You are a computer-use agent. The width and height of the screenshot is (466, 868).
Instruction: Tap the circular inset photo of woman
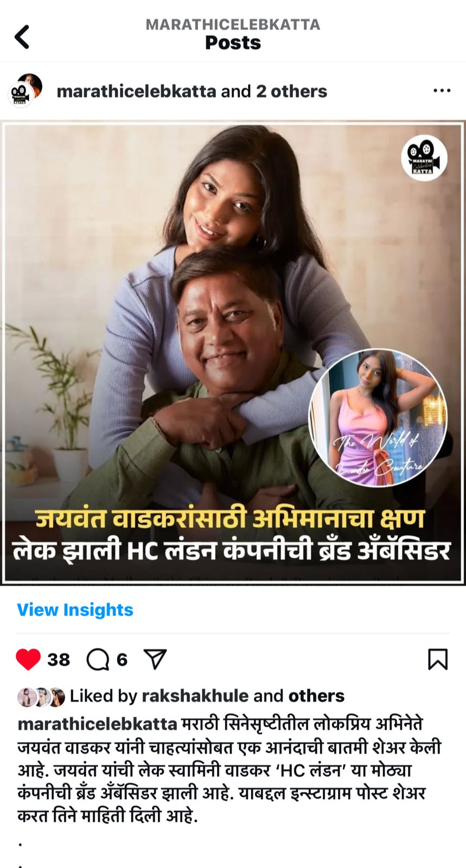click(x=378, y=418)
